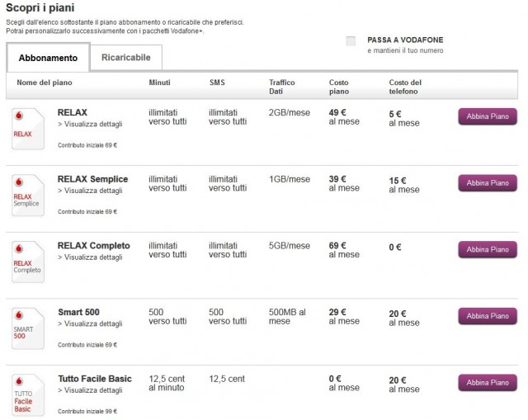View details of Tutto Facile Basic
Viewport: 528px width, 420px height.
90,390
